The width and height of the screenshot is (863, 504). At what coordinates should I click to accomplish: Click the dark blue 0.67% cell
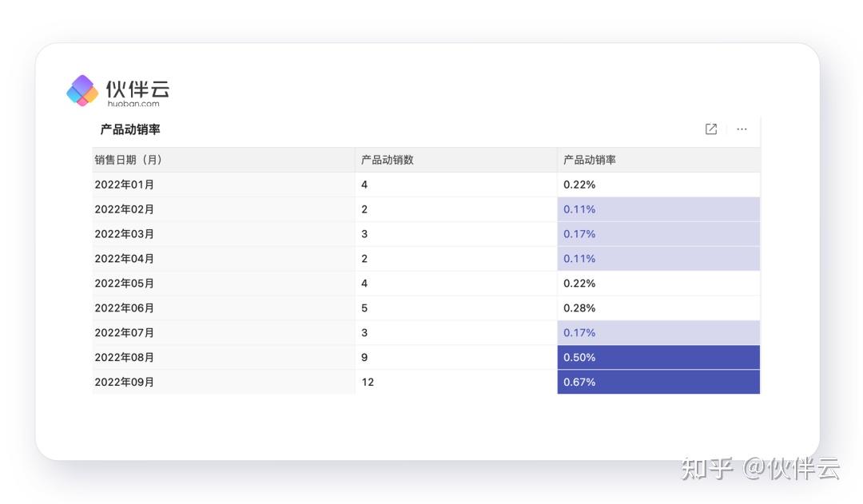(x=658, y=382)
